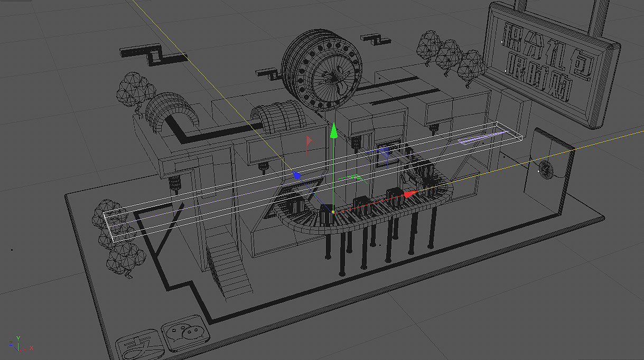Select the blue Z-axis handle of the gizmo
The width and height of the screenshot is (644, 360).
[x=297, y=176]
